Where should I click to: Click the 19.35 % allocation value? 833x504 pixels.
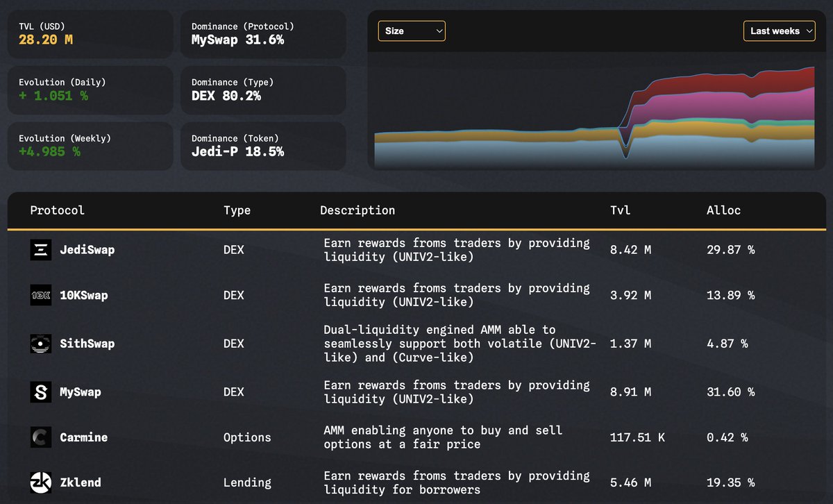tap(730, 482)
